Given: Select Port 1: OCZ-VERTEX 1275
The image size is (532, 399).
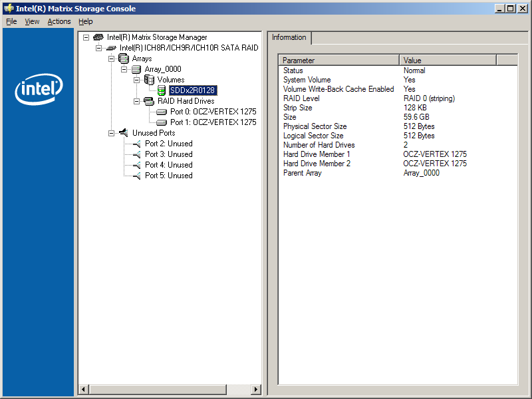Looking at the screenshot, I should [213, 122].
